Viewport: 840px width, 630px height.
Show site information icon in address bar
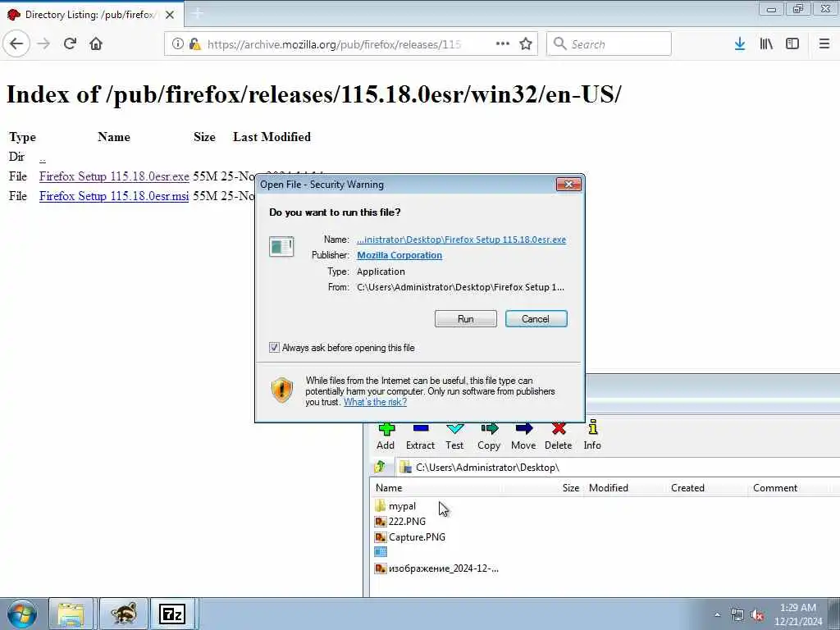tap(178, 44)
